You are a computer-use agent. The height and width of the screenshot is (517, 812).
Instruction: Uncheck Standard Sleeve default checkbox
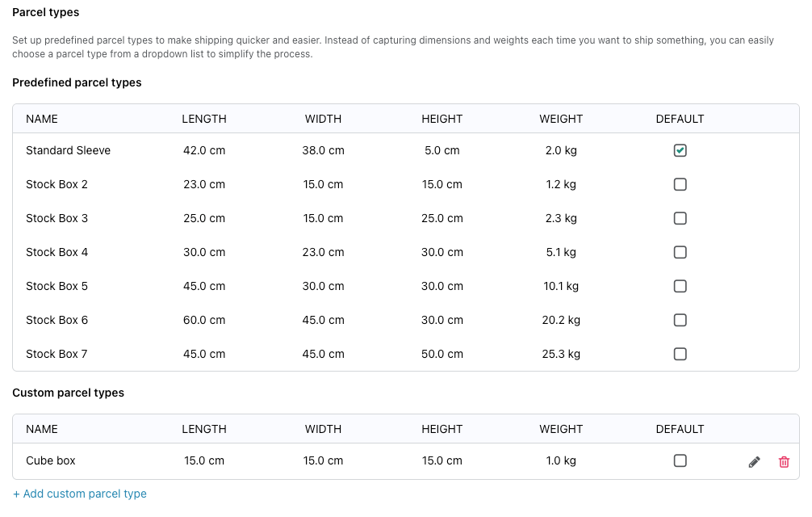680,150
